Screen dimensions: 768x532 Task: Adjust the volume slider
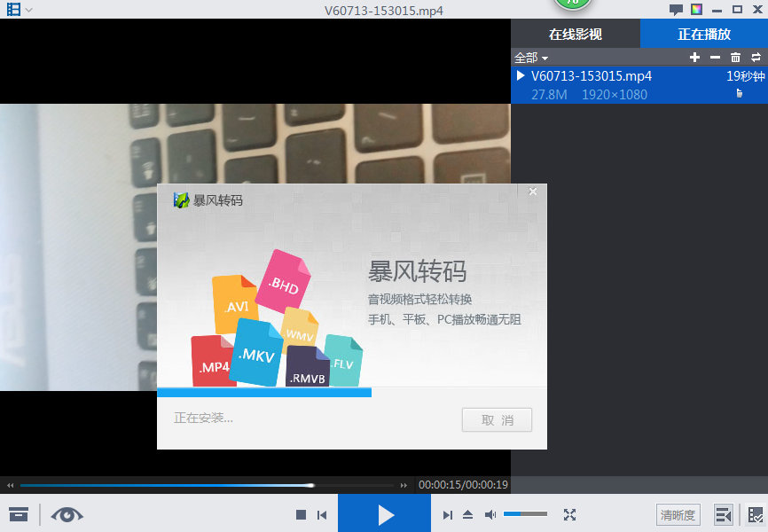tap(526, 514)
